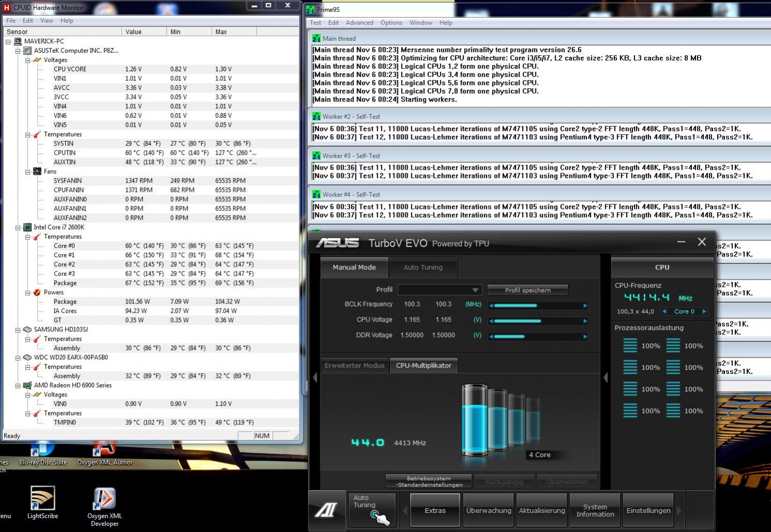Click the Profil speichern button
This screenshot has width=771, height=532.
coord(527,290)
